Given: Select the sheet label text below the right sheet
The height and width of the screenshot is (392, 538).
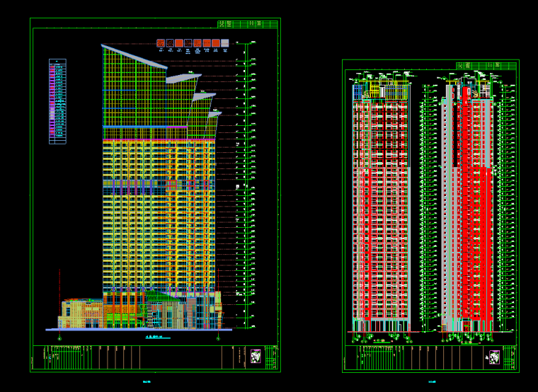Looking at the screenshot, I should (431, 383).
